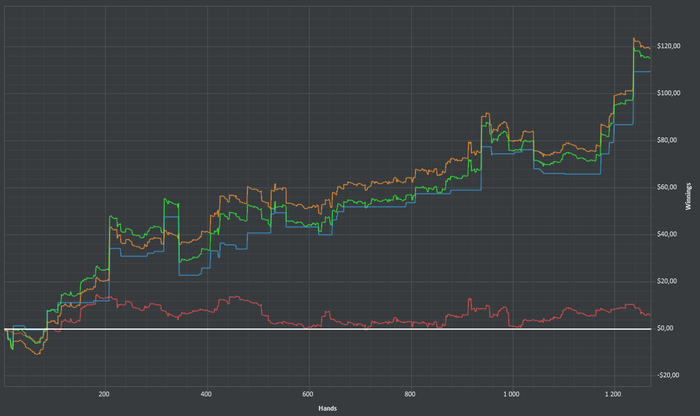Click the Winnings y-axis title
This screenshot has width=700, height=416.
coord(688,196)
